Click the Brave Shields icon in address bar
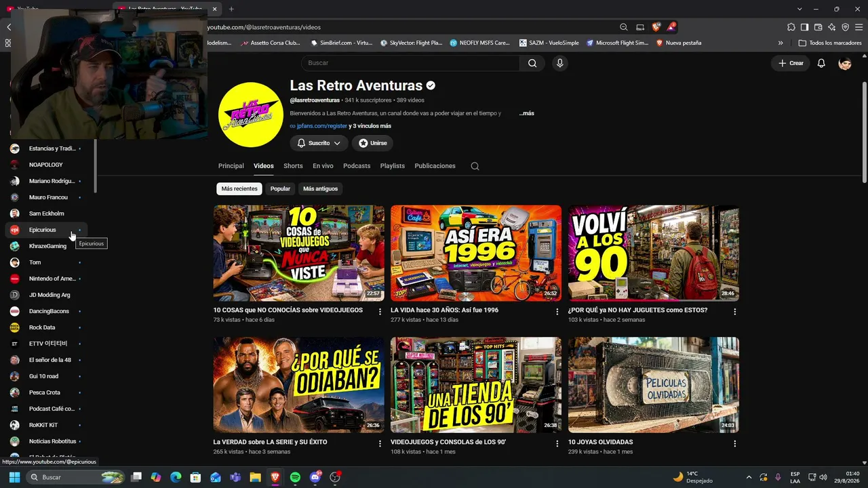Screen dimensions: 868x488 click(x=656, y=27)
